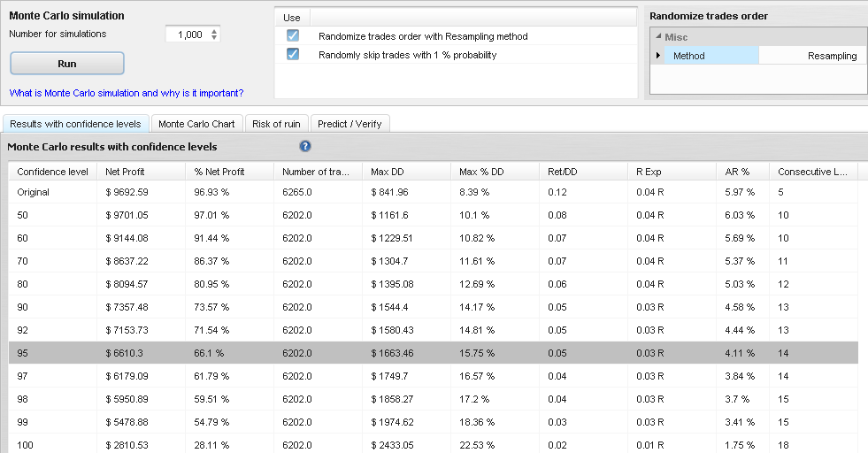Select Results with confidence levels tab
Viewport: 868px width, 453px height.
click(x=76, y=124)
